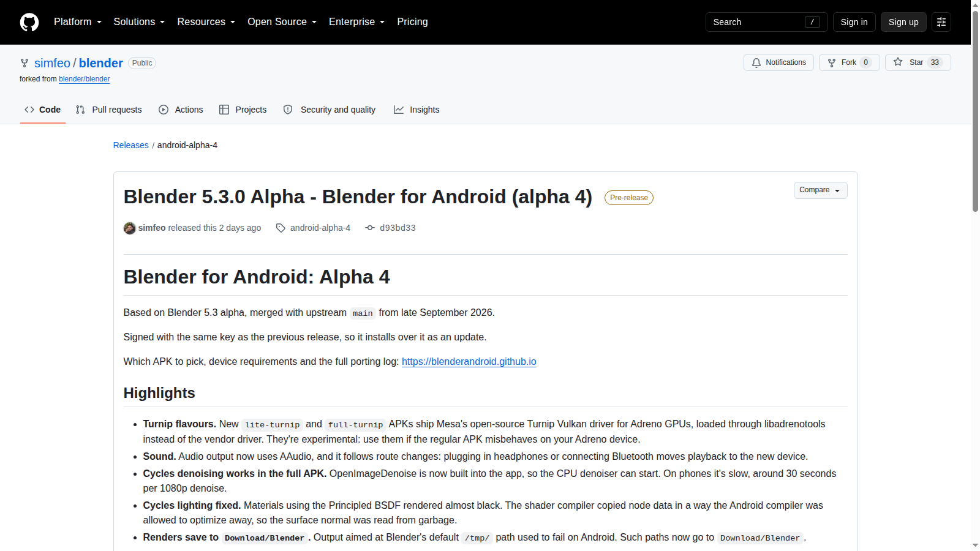Expand the Resources menu
The height and width of the screenshot is (551, 980).
click(206, 22)
